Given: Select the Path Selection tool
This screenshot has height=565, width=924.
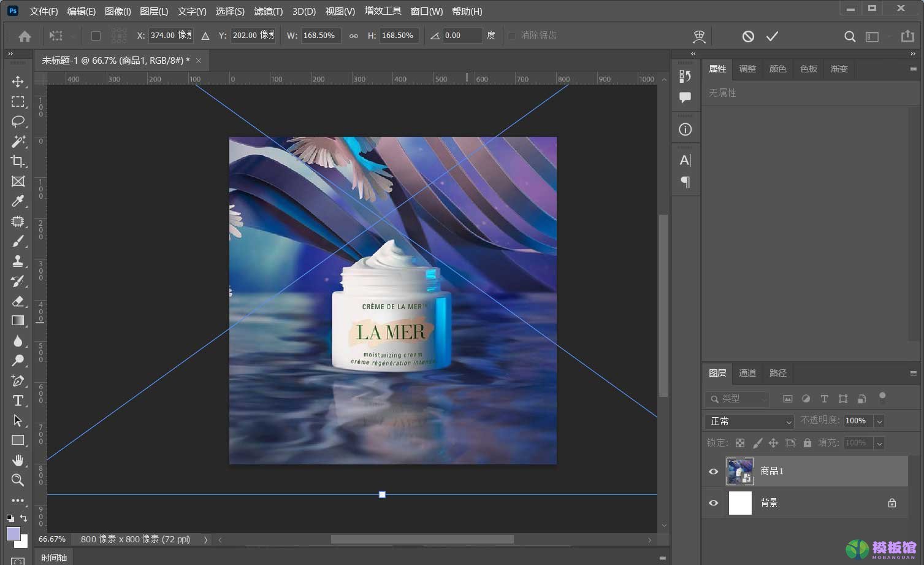Looking at the screenshot, I should [x=18, y=420].
